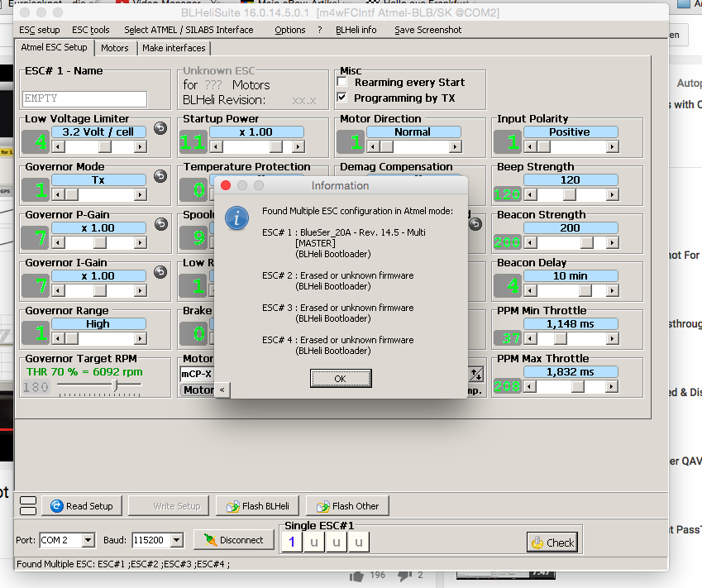Screen dimensions: 702x588
Task: Click the Read Setup refresh icon
Action: pyautogui.click(x=57, y=506)
